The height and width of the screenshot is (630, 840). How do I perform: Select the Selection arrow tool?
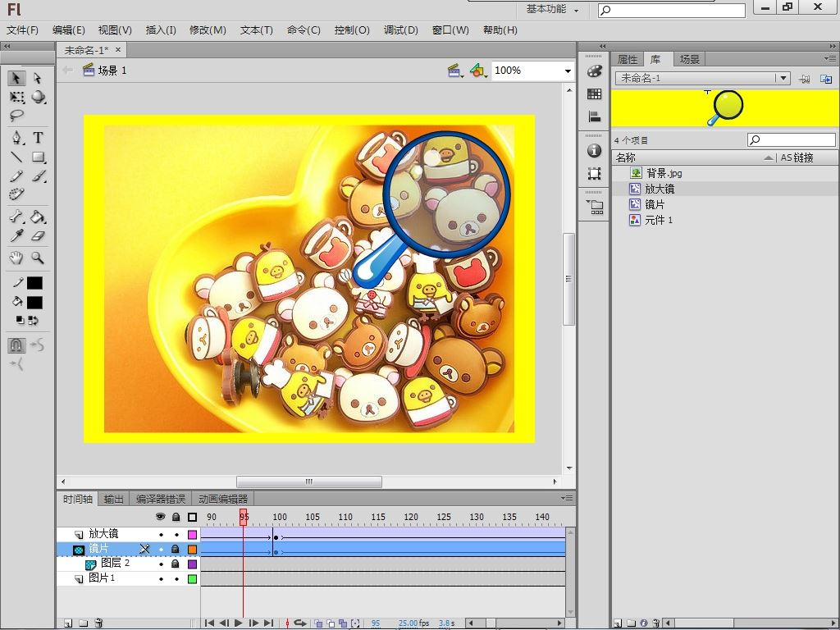(16, 78)
